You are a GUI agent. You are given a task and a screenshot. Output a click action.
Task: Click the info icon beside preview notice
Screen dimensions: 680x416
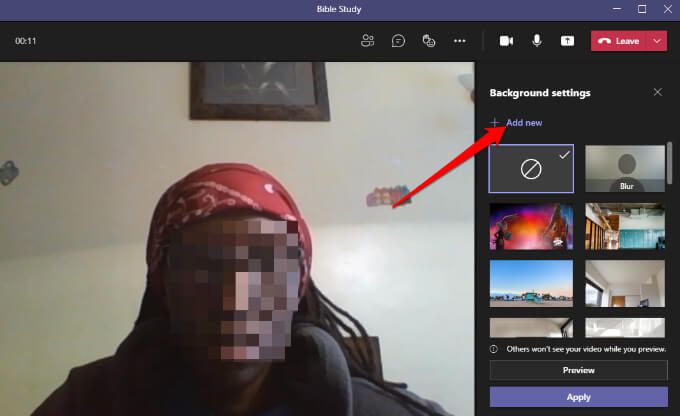coord(494,349)
